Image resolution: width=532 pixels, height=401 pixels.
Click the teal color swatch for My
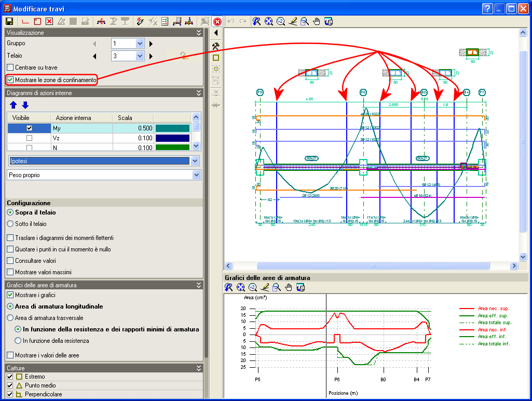[172, 128]
